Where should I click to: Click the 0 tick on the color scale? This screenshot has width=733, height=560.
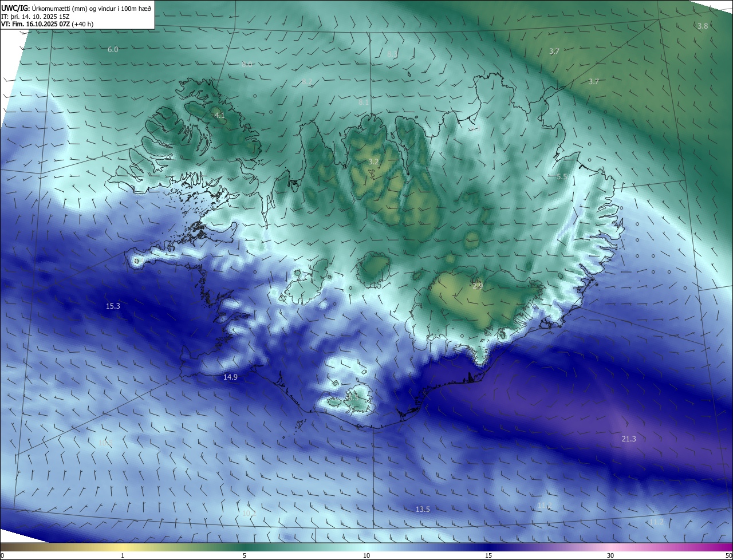click(x=2, y=555)
